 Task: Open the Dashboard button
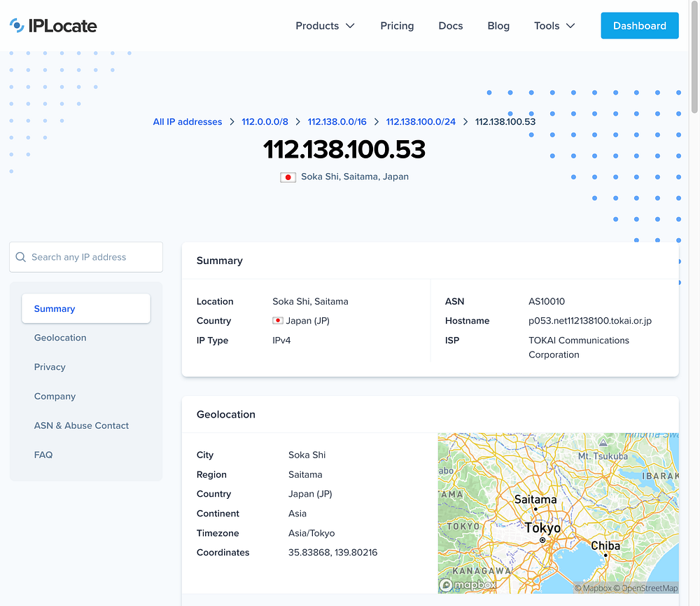(x=639, y=25)
